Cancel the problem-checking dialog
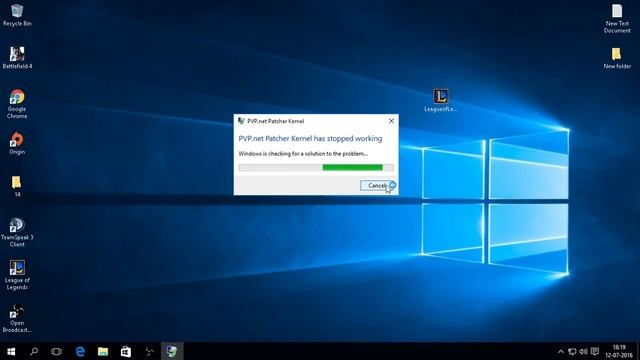 [x=377, y=185]
